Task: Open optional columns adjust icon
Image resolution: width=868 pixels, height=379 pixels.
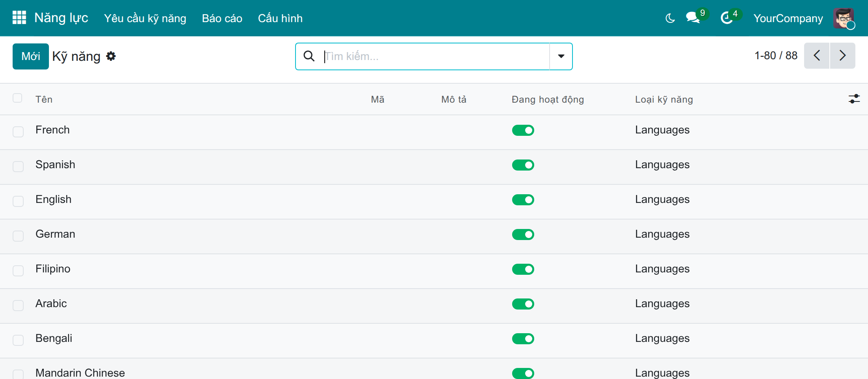Action: [x=854, y=99]
